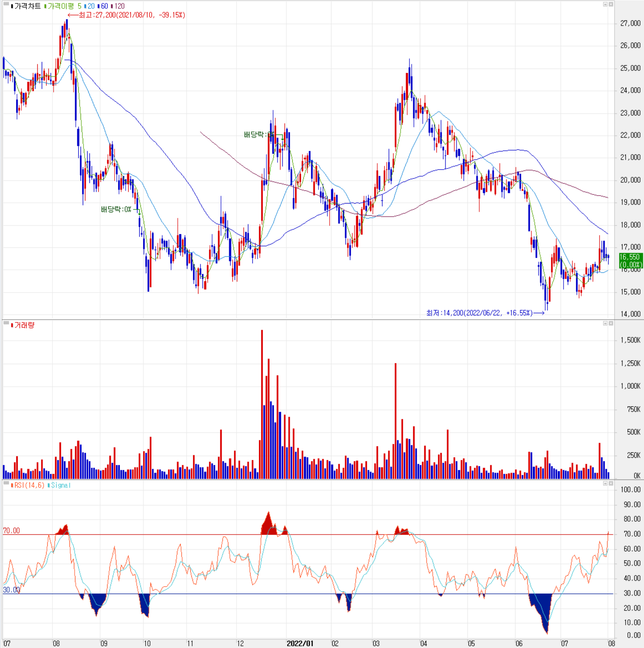Screen dimensions: 644x648
Task: Click the 23,000 price axis label
Action: click(630, 113)
